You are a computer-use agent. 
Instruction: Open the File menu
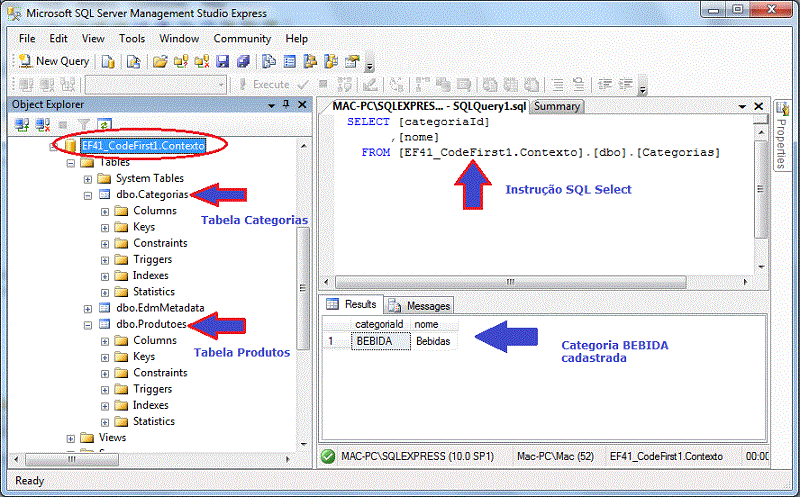point(27,39)
